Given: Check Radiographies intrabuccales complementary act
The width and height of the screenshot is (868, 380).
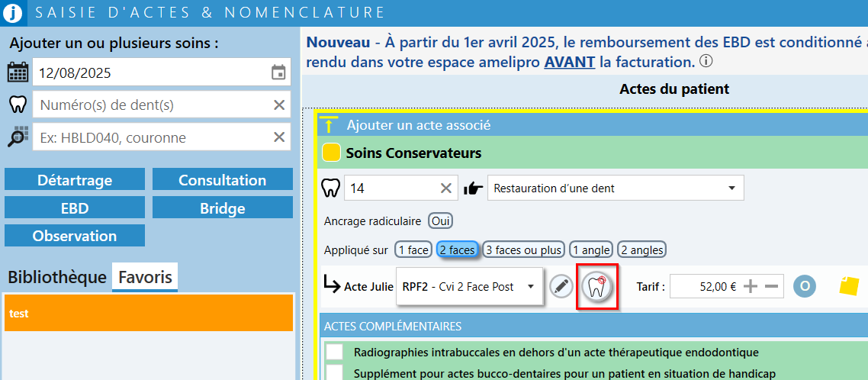Looking at the screenshot, I should 334,353.
